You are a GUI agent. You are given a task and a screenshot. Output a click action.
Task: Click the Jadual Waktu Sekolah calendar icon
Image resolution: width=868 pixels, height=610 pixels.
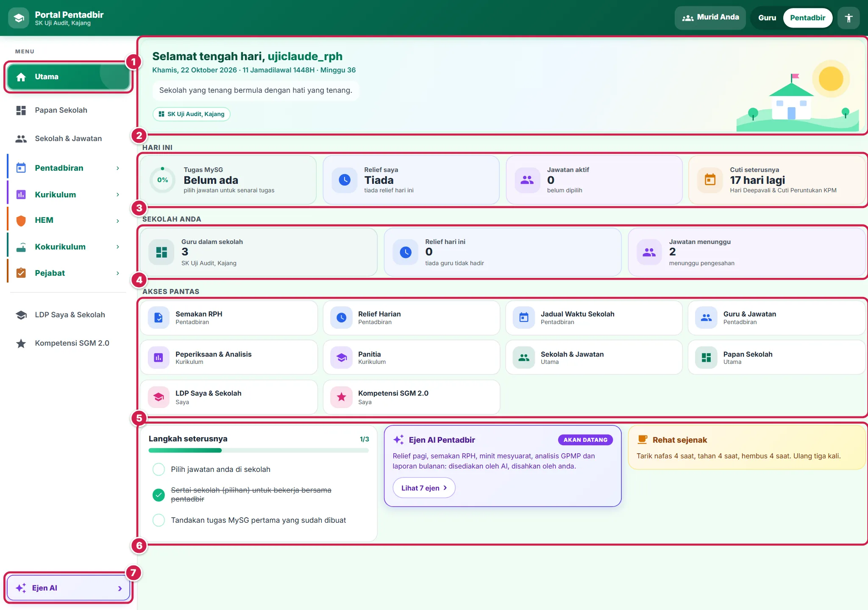pos(524,317)
